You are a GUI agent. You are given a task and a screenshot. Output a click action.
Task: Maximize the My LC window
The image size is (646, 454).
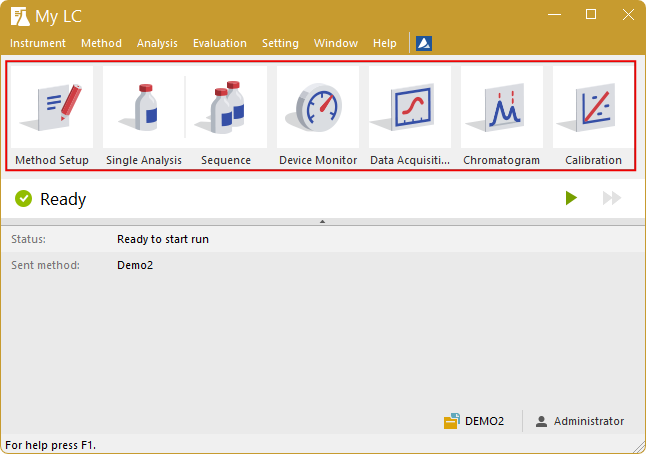[x=591, y=15]
